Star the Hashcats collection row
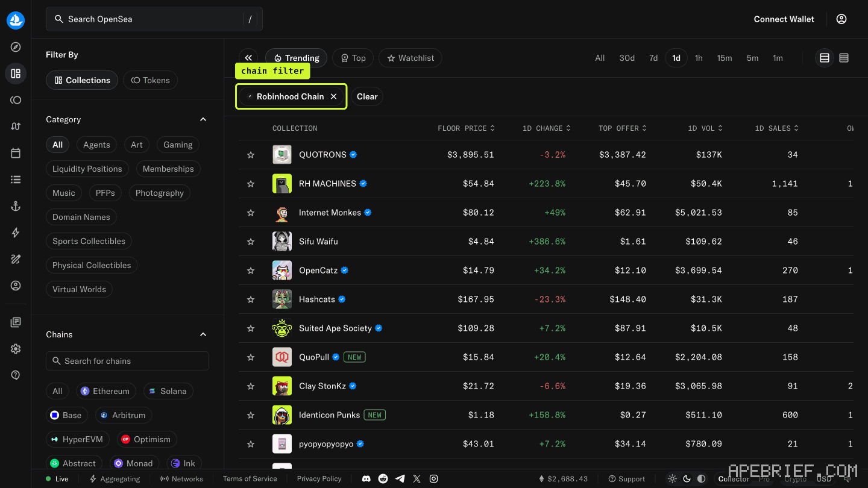 (251, 299)
